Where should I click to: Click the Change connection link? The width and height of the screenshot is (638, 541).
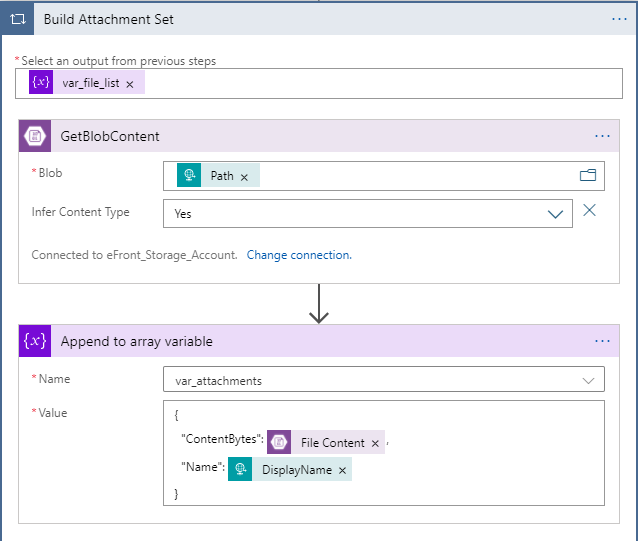click(x=299, y=255)
